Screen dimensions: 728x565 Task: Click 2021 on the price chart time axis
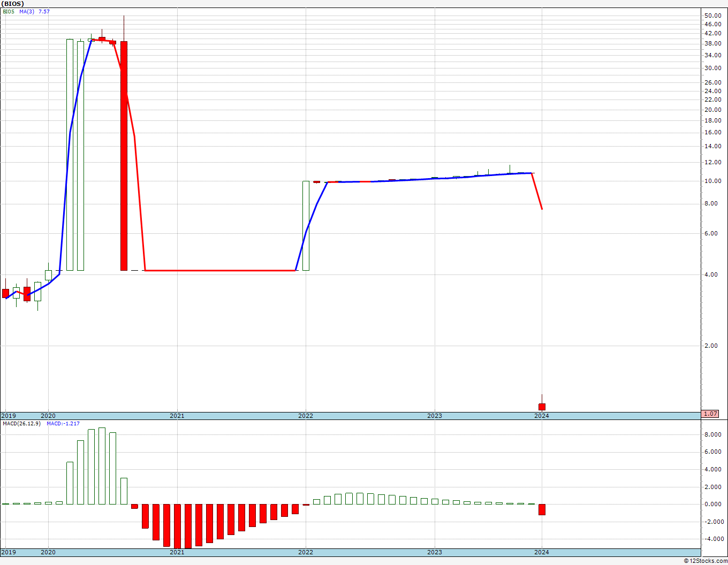(177, 416)
